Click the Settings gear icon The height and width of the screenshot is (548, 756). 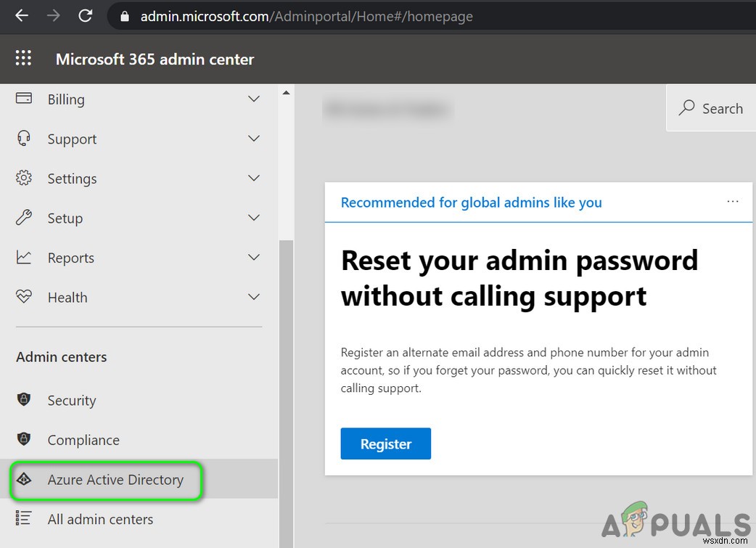(x=24, y=178)
